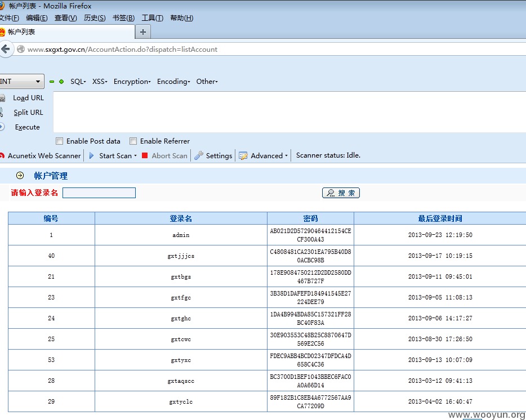This screenshot has height=420, width=526.
Task: Click the Execute label
Action: (x=28, y=127)
